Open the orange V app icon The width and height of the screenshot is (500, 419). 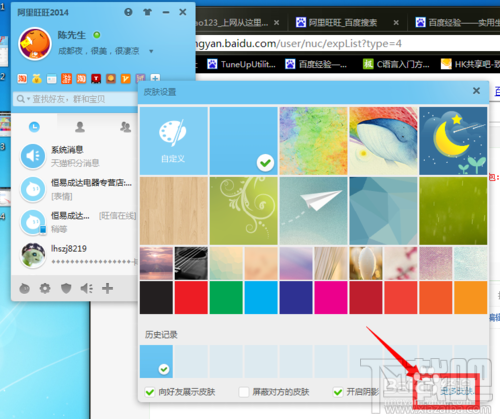click(x=126, y=79)
